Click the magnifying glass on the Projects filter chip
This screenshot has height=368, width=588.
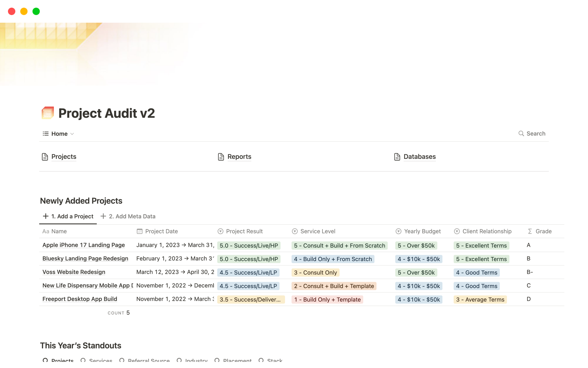tap(46, 360)
